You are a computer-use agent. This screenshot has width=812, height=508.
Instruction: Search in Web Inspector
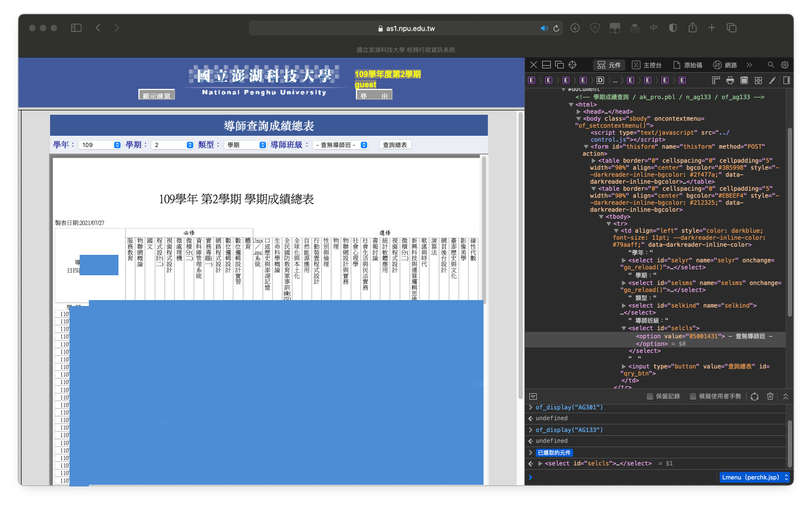(x=771, y=65)
